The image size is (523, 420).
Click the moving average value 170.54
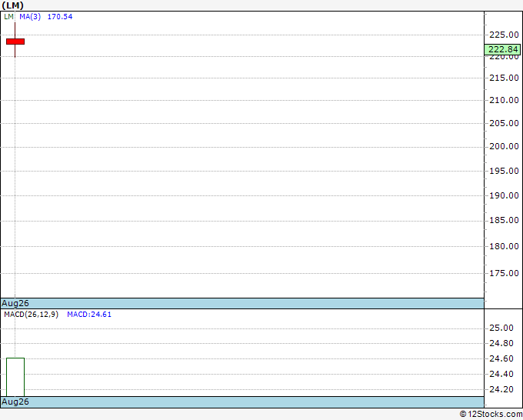60,17
